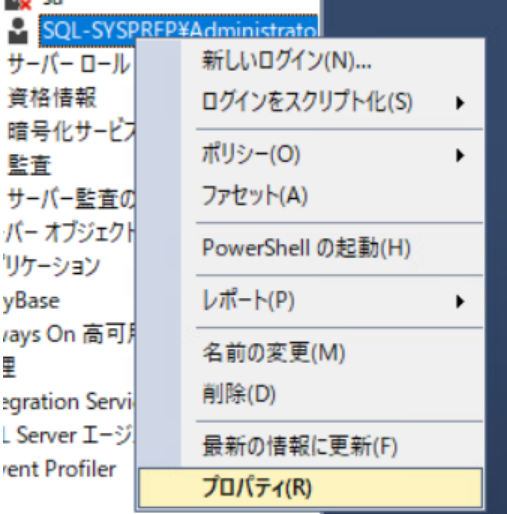Open ログインをスクリプト化(S) submenu
Image resolution: width=507 pixels, height=514 pixels.
(311, 102)
